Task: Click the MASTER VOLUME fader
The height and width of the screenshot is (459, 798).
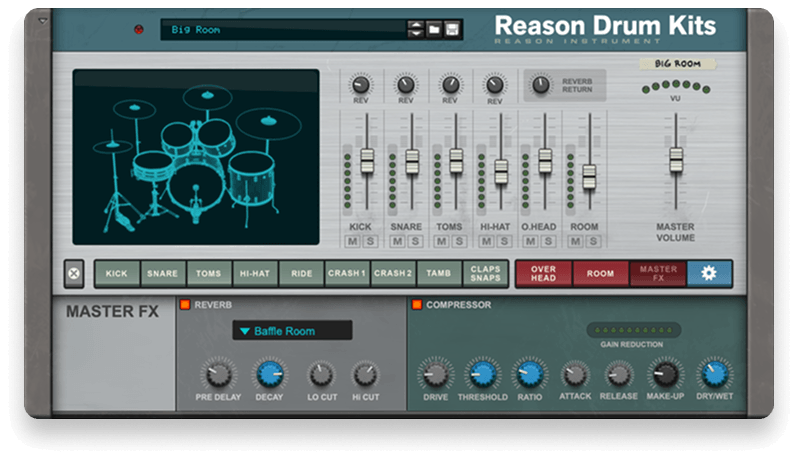Action: (x=676, y=160)
